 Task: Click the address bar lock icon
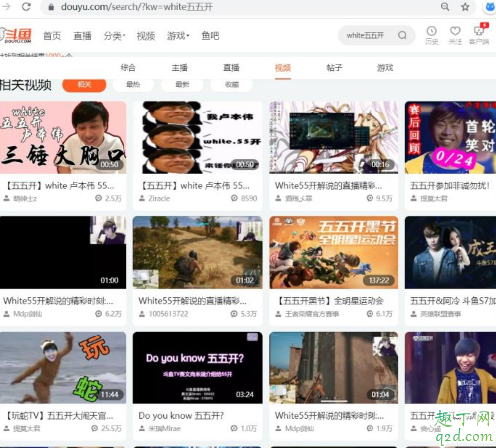coord(51,7)
